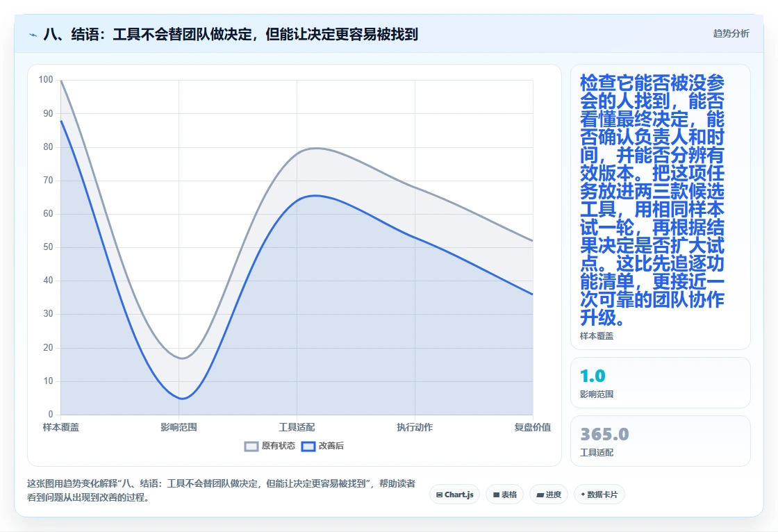Click the 影响范围 x-axis label
Viewport: 778px width, 532px height.
(x=179, y=427)
